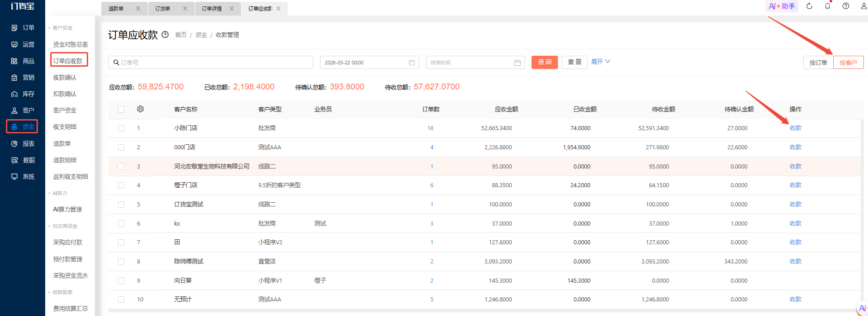Viewport: 868px width, 316px height.
Task: Click 收款 link for 小陈门店
Action: pyautogui.click(x=795, y=128)
